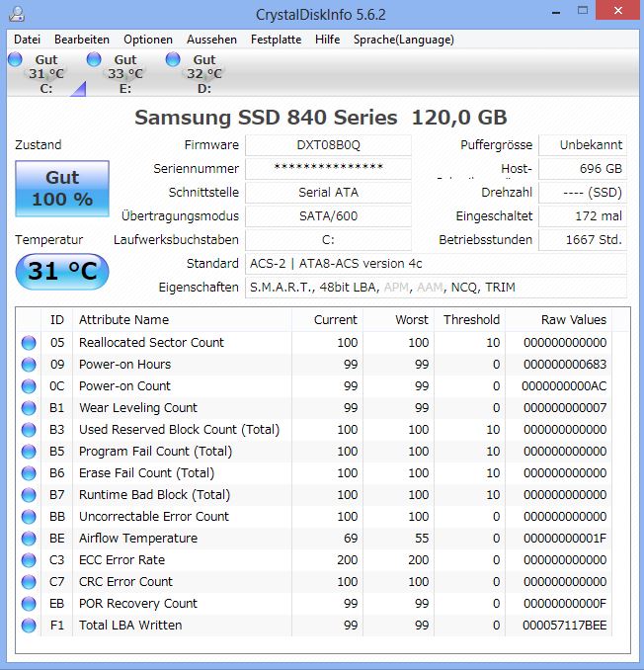
Task: Click status orb for Used Reserved Block Count
Action: [29, 430]
